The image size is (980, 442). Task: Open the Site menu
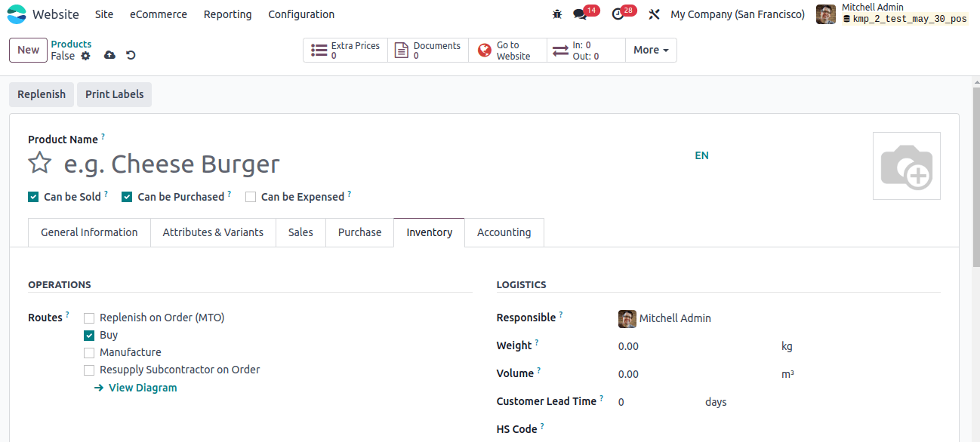(x=104, y=14)
